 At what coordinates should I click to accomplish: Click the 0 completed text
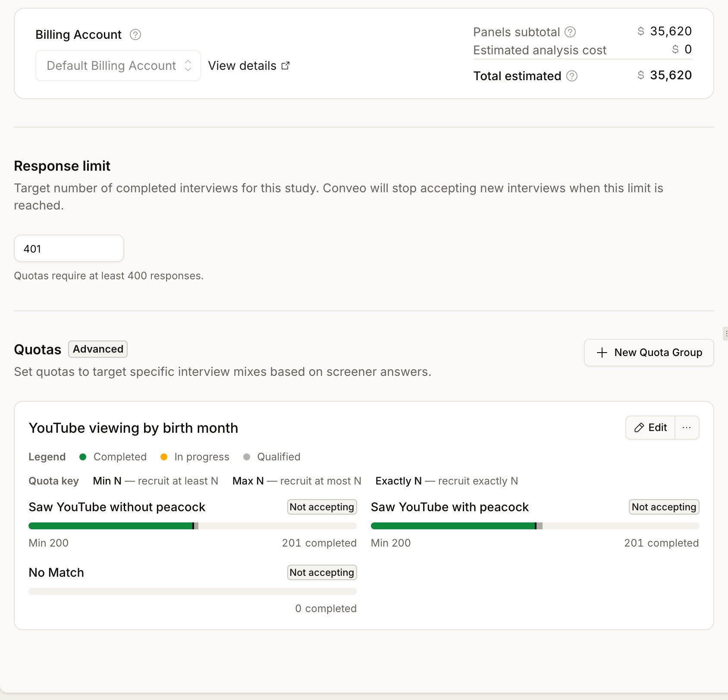click(326, 609)
